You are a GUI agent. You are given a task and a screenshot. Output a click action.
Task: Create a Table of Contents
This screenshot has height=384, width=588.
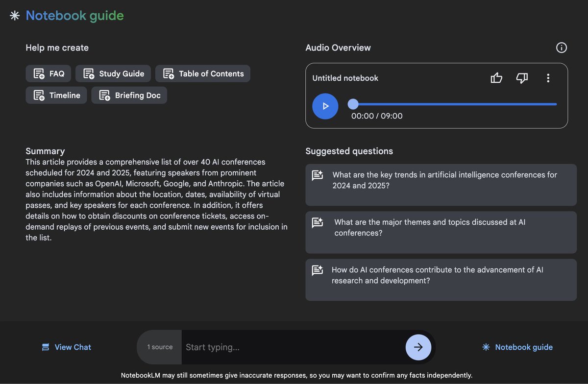(x=203, y=73)
